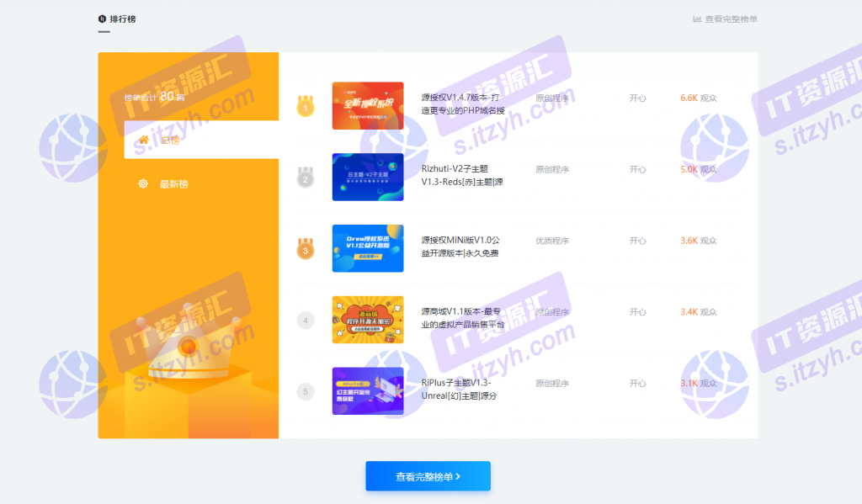Click the purple RiPlus子主题 thumbnail

coord(368,391)
